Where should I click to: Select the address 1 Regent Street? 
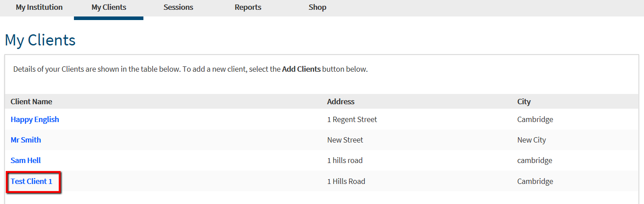[352, 119]
